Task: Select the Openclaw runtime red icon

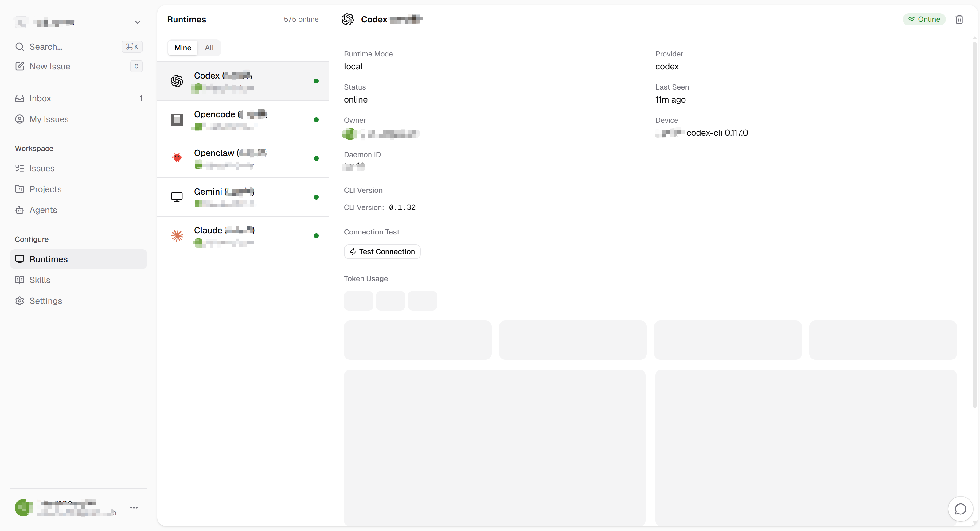Action: tap(177, 158)
